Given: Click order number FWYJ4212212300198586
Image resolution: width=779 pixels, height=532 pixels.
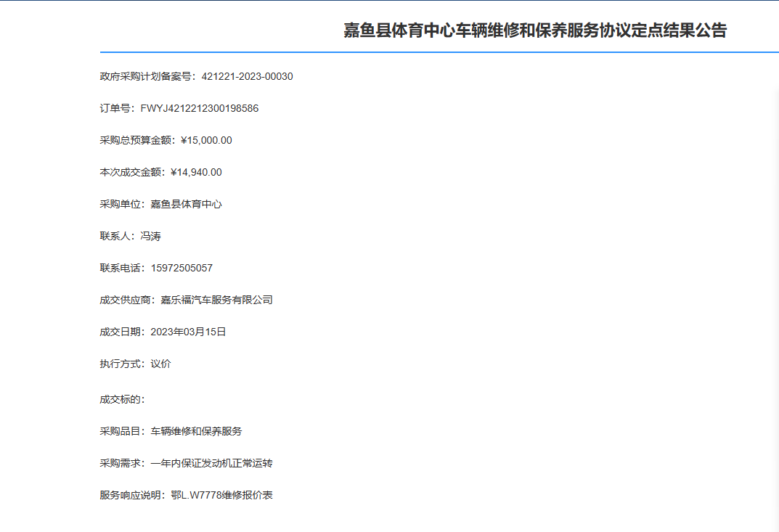Looking at the screenshot, I should click(199, 108).
